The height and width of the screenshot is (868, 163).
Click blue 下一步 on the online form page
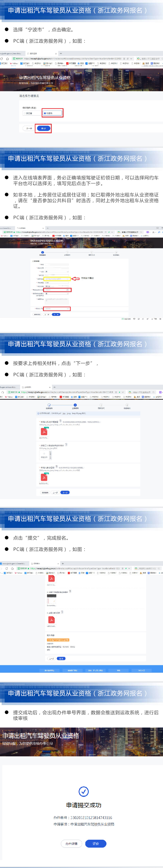56,314
